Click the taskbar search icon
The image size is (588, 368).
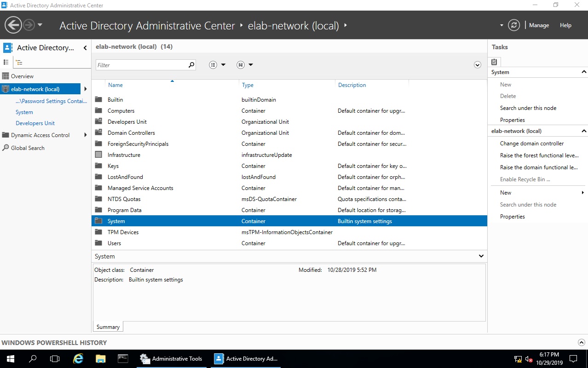click(x=33, y=359)
